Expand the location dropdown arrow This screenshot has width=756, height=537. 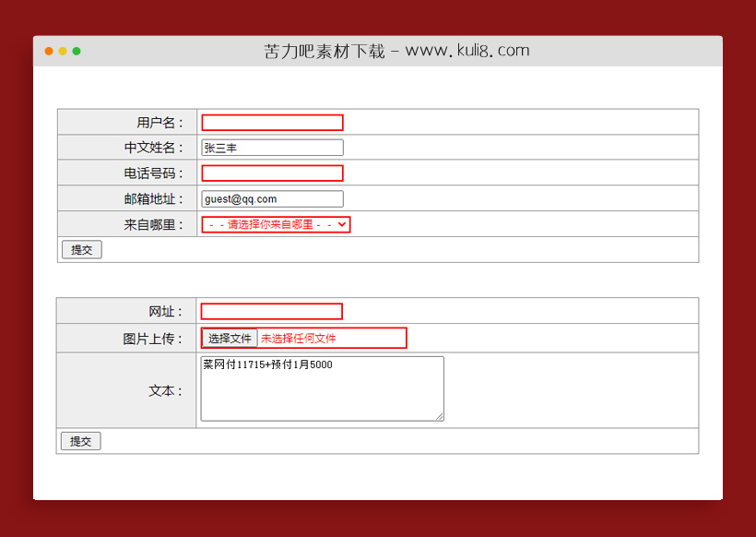click(342, 223)
